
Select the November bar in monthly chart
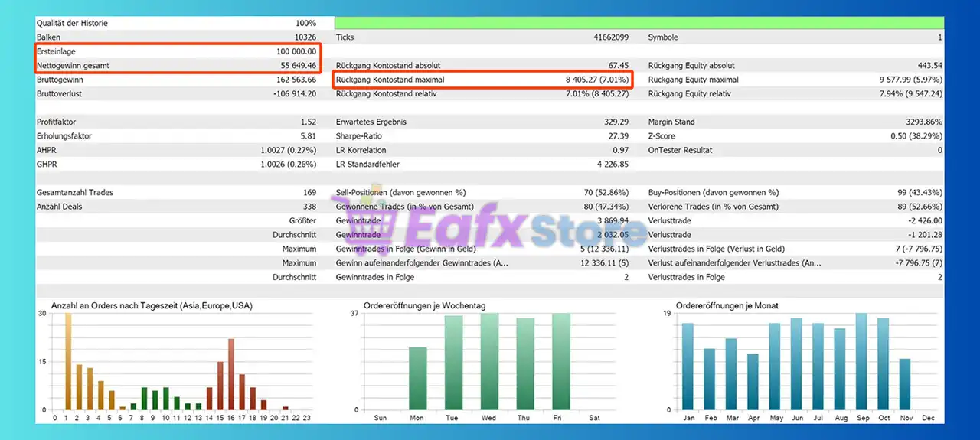[x=905, y=384]
